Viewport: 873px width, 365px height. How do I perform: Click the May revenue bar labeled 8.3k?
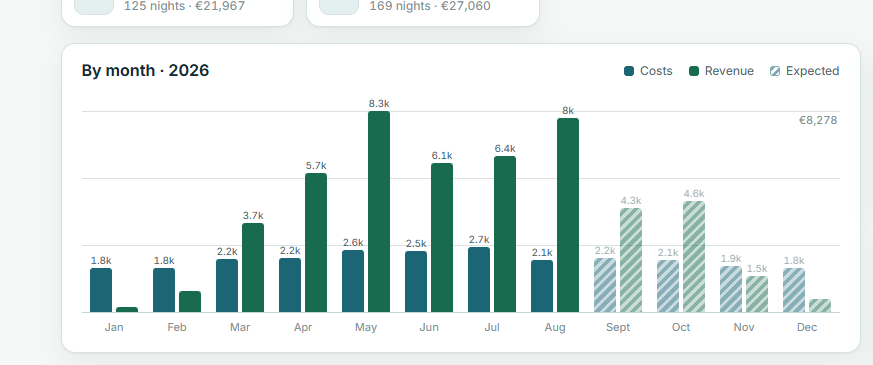coord(379,212)
